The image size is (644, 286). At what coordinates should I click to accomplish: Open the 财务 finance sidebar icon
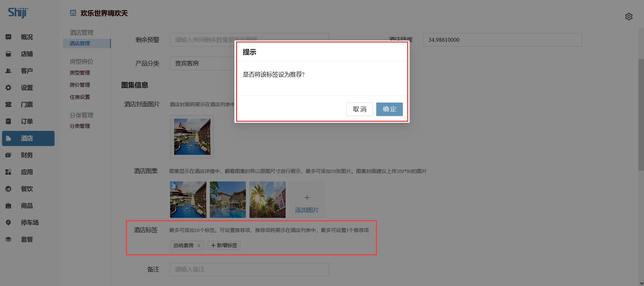click(x=9, y=155)
